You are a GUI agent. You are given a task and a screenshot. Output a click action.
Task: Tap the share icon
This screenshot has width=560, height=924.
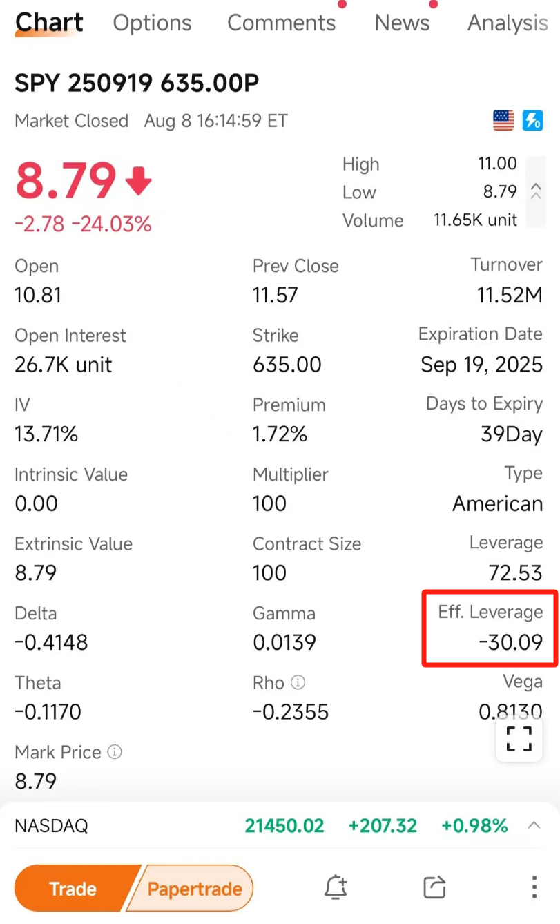[434, 887]
